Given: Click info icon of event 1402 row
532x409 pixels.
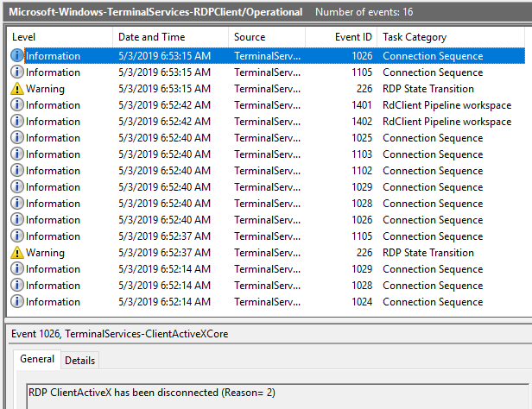Looking at the screenshot, I should [17, 121].
